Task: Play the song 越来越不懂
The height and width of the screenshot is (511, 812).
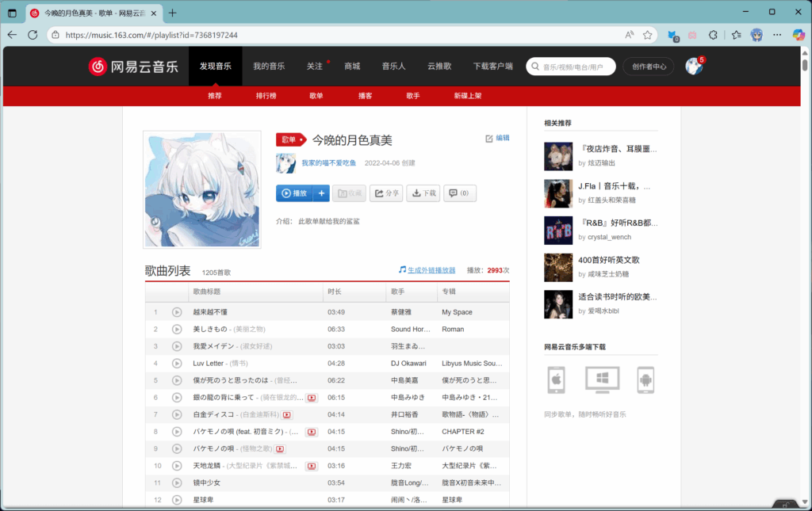Action: [177, 312]
